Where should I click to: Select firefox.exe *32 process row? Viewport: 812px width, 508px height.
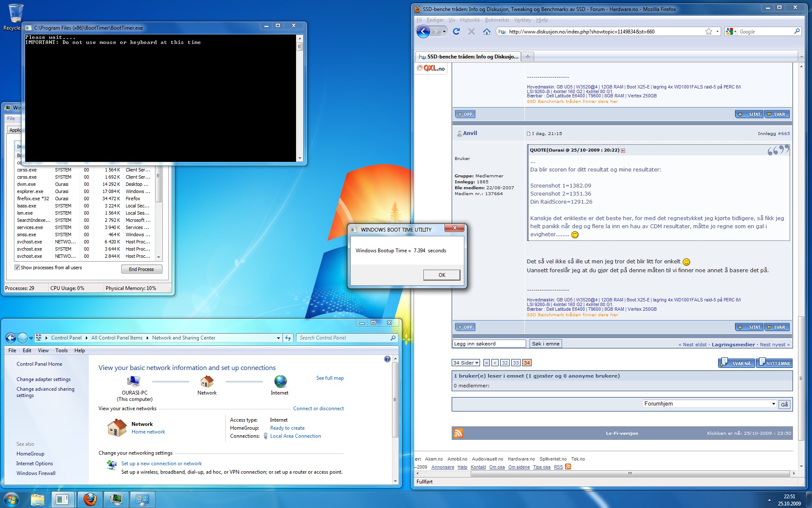tap(85, 199)
